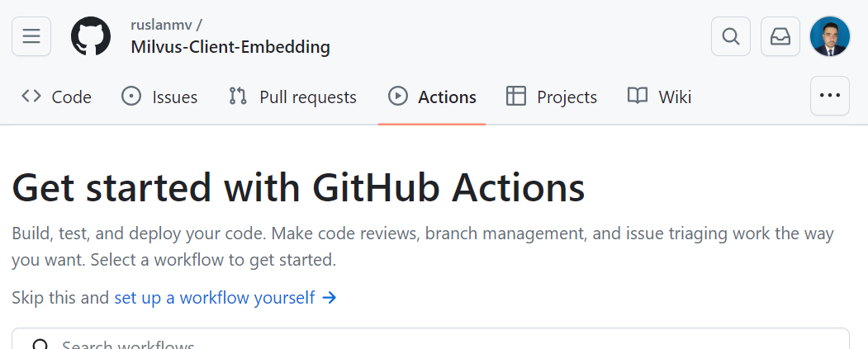Open the Milvus-Client-Embedding repository link
The image size is (868, 349).
click(230, 47)
